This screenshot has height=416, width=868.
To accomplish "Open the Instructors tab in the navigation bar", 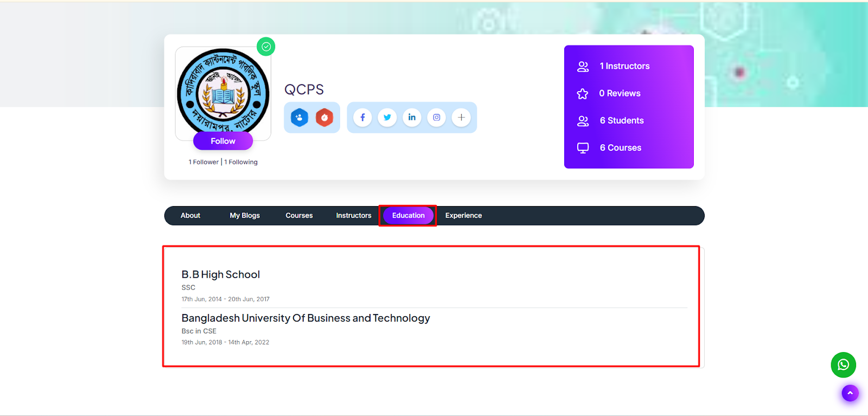I will (354, 215).
